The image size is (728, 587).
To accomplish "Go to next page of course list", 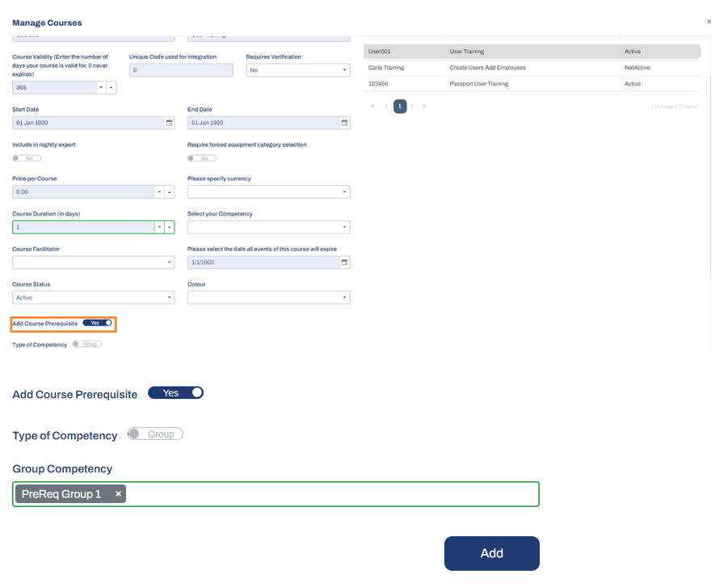I will (x=412, y=107).
